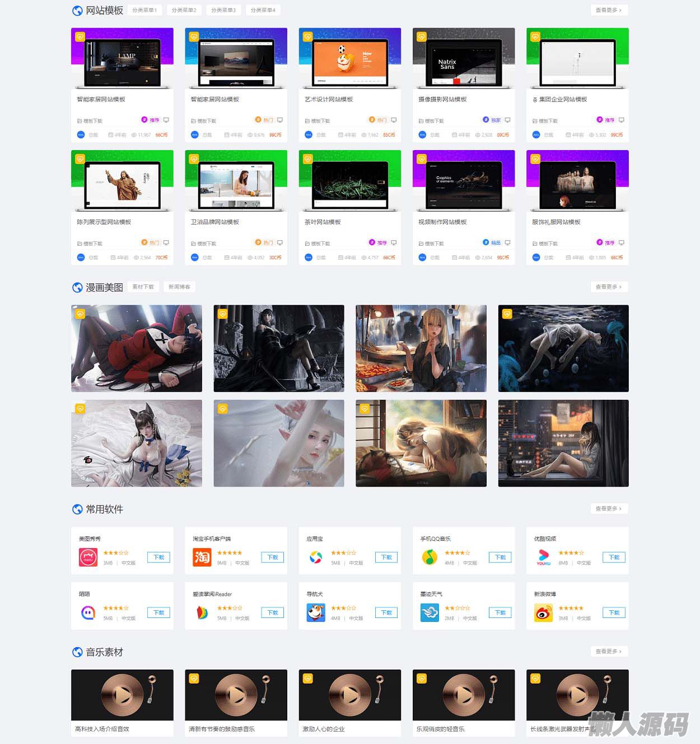Click the globe icon beside 漫画美图 heading
700x744 pixels.
[77, 288]
